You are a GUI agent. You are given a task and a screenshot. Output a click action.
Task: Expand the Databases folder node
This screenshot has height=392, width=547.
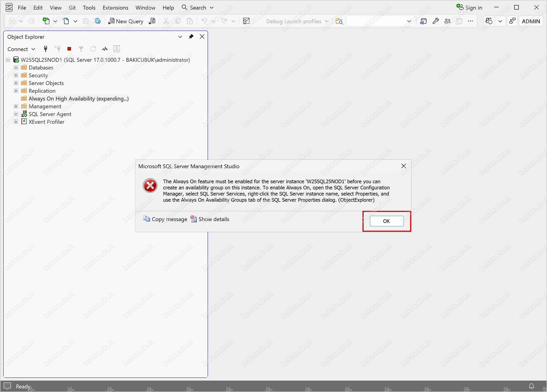(16, 67)
